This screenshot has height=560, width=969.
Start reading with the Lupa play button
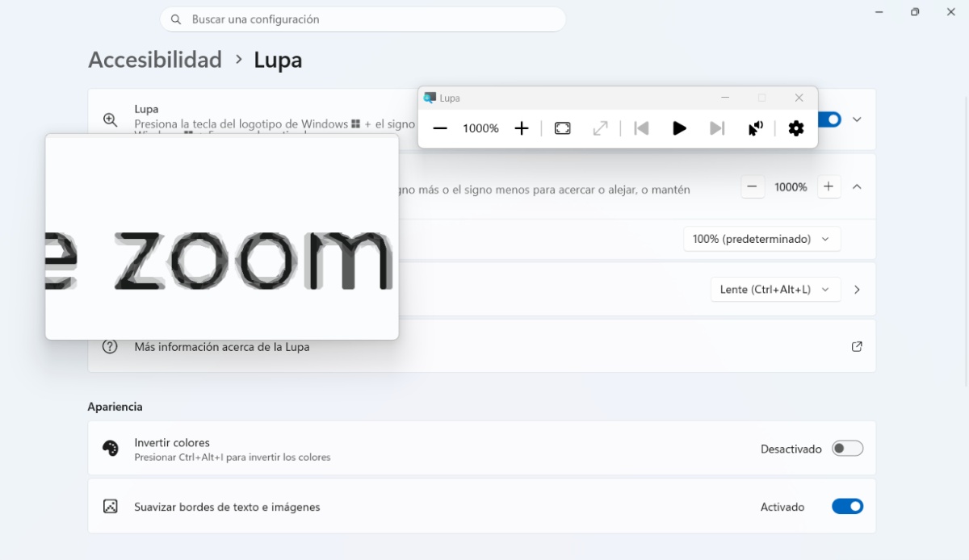(679, 128)
